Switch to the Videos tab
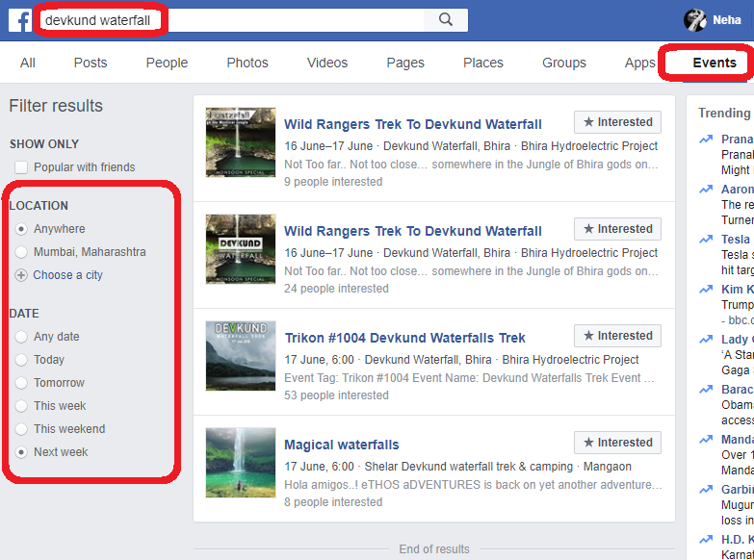 pos(327,63)
